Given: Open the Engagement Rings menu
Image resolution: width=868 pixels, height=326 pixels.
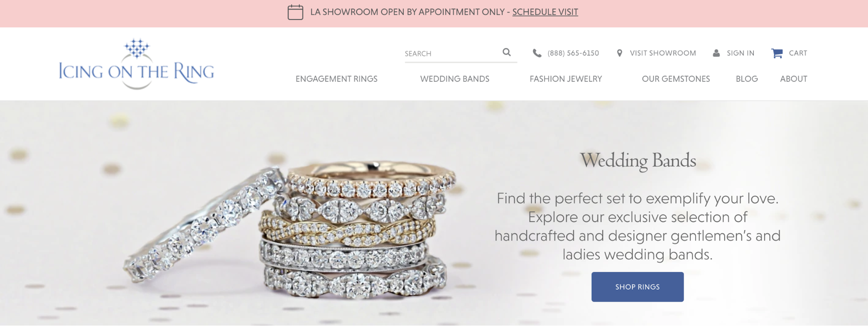Looking at the screenshot, I should point(337,79).
